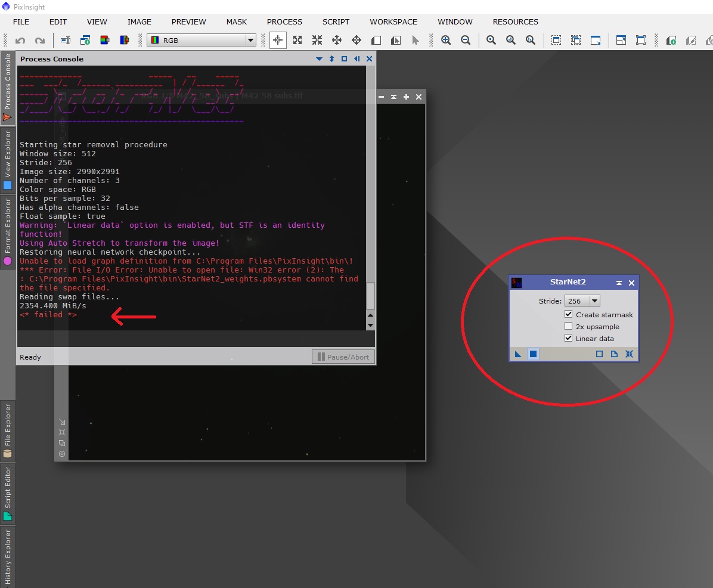Click the middle magnifier in the group
The width and height of the screenshot is (713, 588).
tap(511, 41)
